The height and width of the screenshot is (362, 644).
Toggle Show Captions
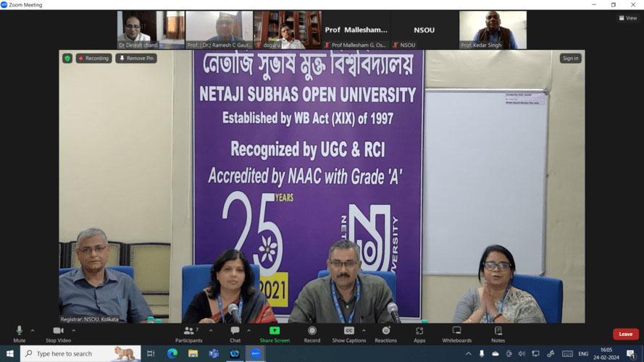pyautogui.click(x=348, y=334)
